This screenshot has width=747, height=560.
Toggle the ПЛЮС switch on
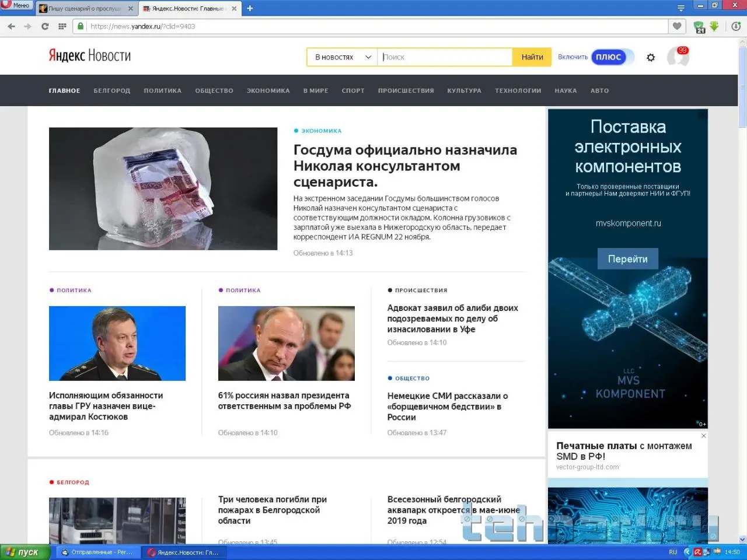click(x=612, y=57)
